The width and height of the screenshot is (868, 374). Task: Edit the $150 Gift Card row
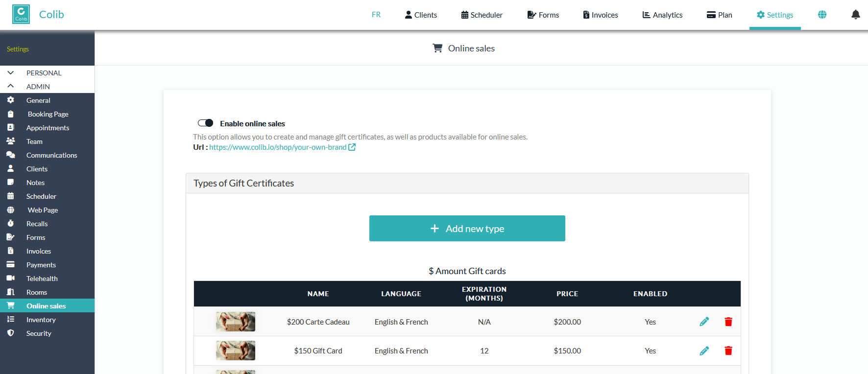(x=704, y=351)
